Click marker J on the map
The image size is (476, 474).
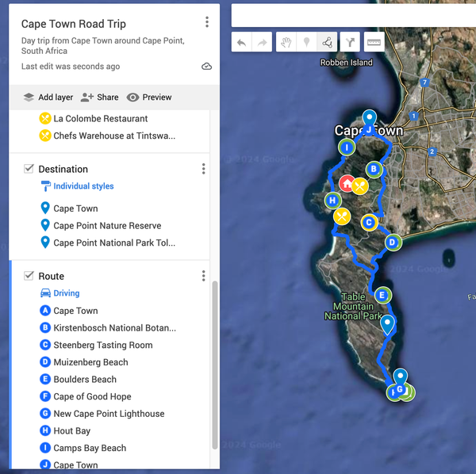tap(369, 130)
